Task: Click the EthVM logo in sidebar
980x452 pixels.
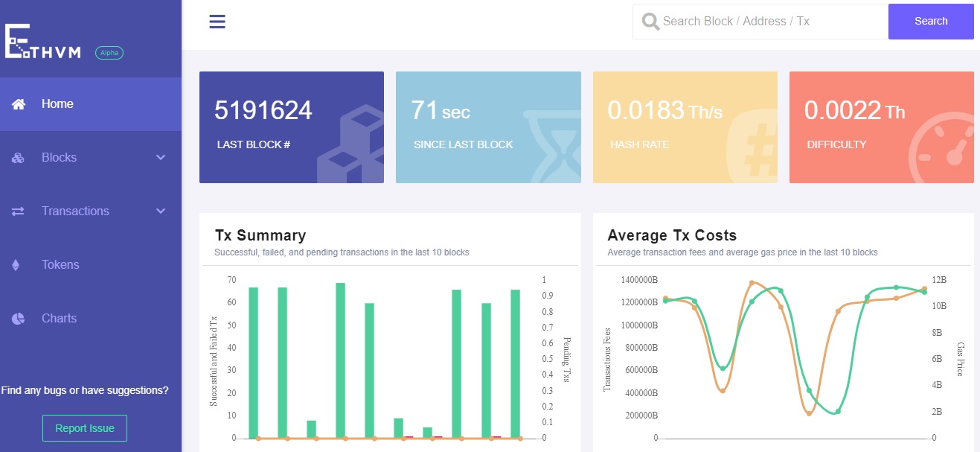Action: pos(43,42)
